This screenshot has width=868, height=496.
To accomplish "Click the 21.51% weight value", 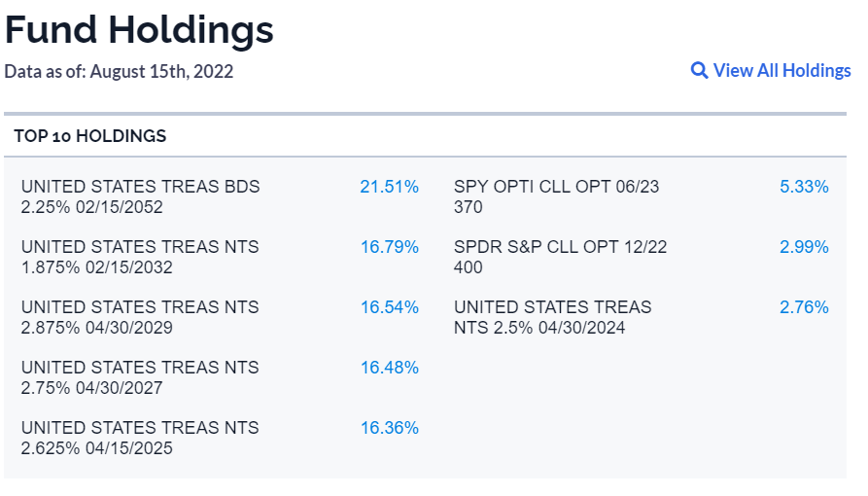I will pos(389,187).
